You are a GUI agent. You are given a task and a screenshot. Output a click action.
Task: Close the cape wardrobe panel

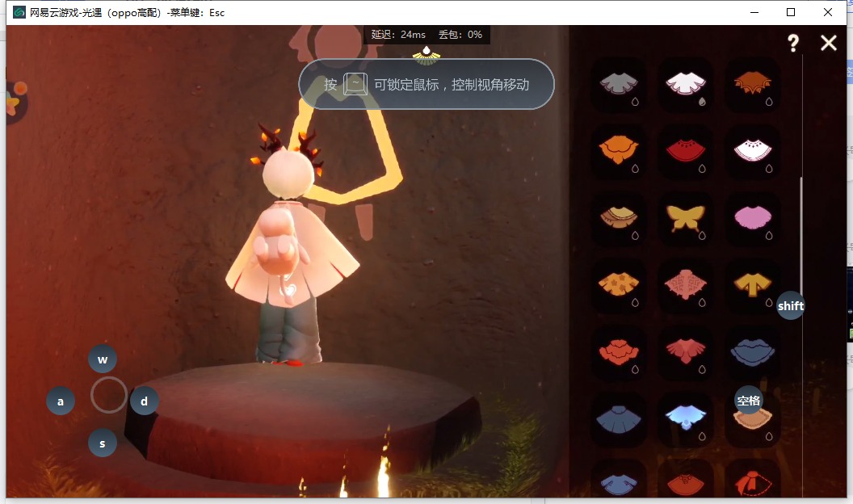click(x=829, y=43)
